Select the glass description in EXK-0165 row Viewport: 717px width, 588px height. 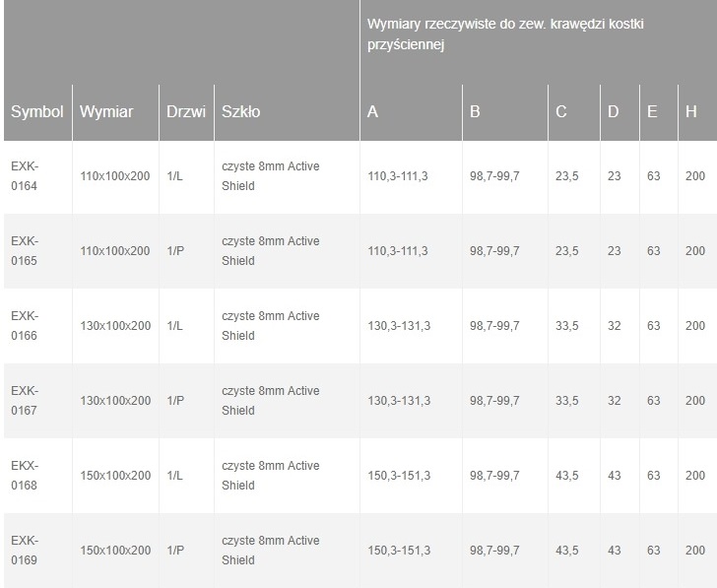tap(270, 251)
